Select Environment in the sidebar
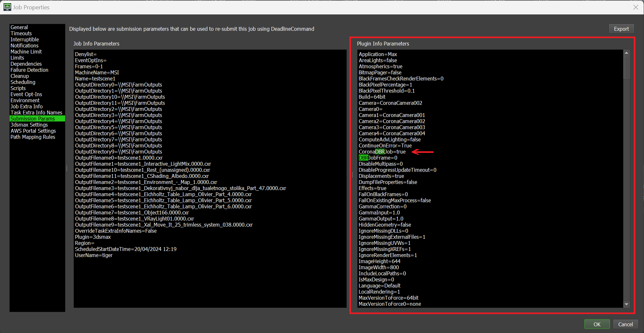The height and width of the screenshot is (333, 644). coord(25,100)
